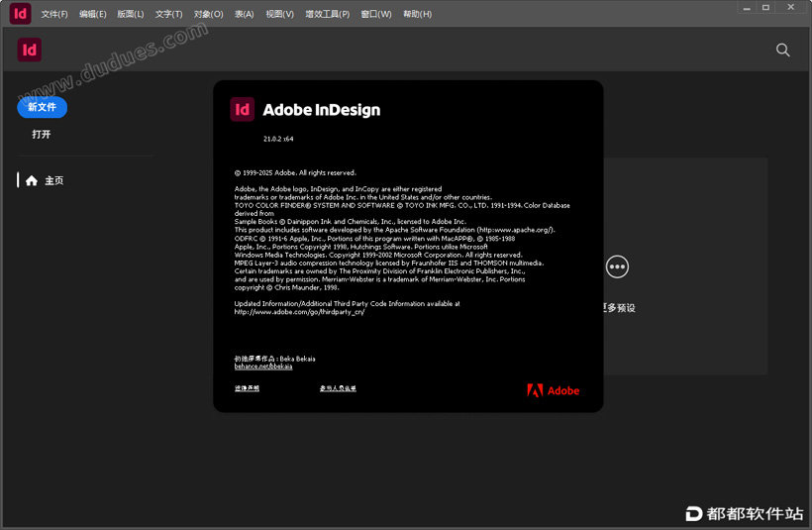Click the house icon next to 主页
The width and height of the screenshot is (812, 530).
32,180
